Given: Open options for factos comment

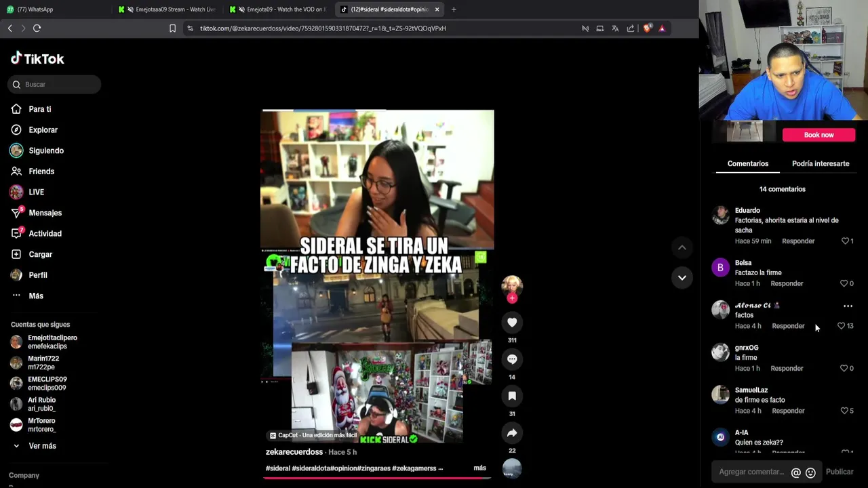Looking at the screenshot, I should click(848, 306).
